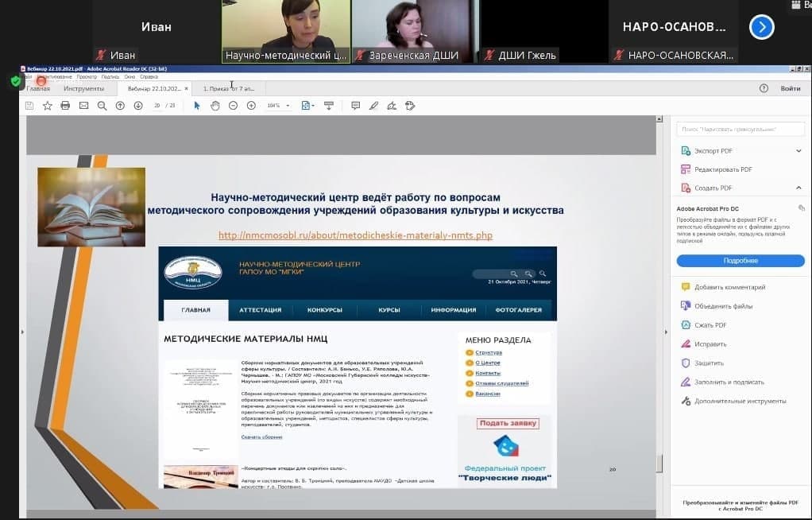Click the Зареченская ДШИ video tile
The width and height of the screenshot is (812, 520).
(x=414, y=32)
